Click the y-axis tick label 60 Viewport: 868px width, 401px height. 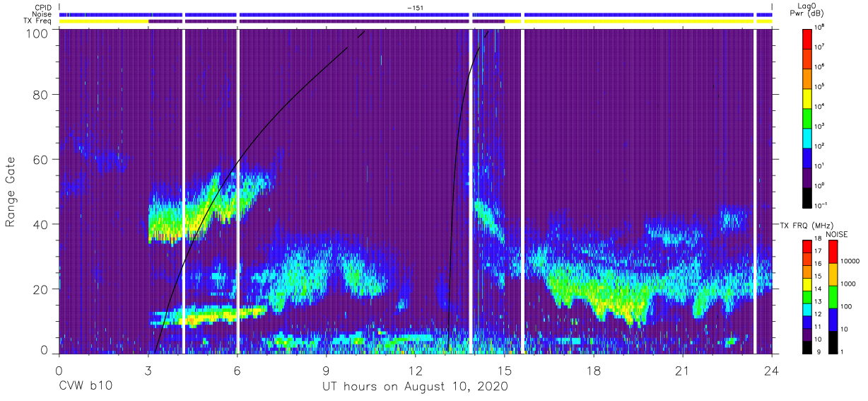pyautogui.click(x=40, y=160)
